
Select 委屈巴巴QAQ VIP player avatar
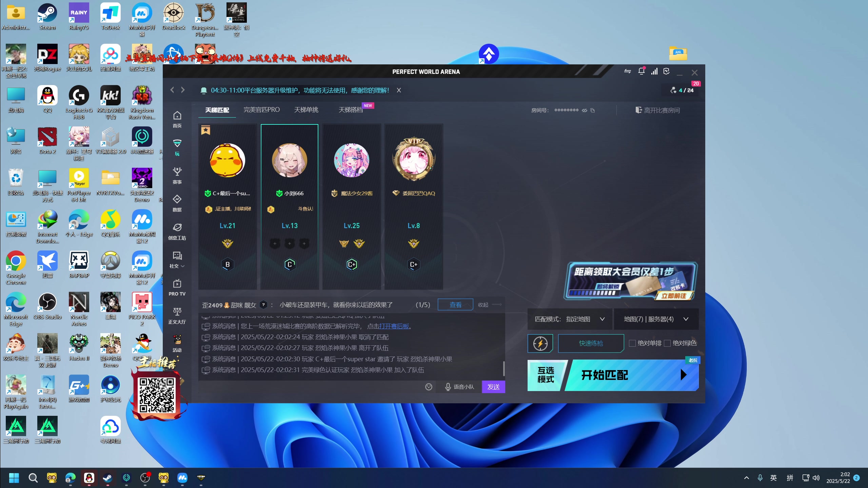click(413, 159)
